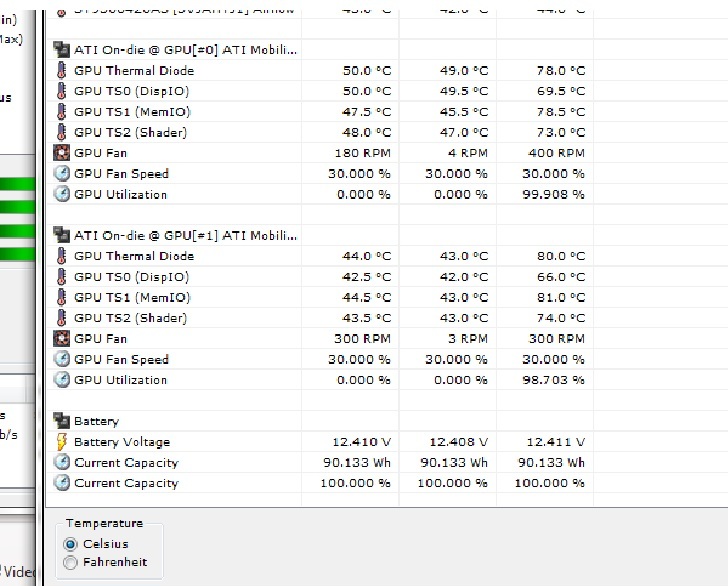Image resolution: width=728 pixels, height=586 pixels.
Task: Click the ATI On-die GPU[#1] chip icon
Action: (x=61, y=235)
